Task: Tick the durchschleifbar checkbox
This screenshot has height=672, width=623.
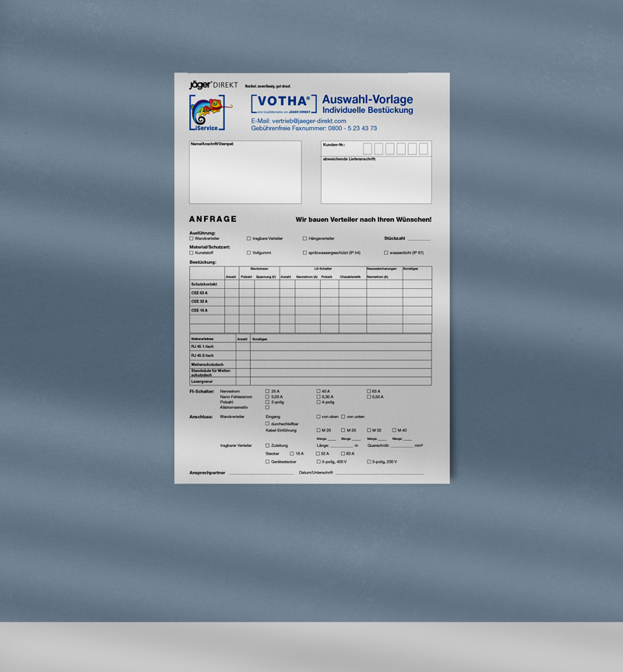Action: pos(267,424)
